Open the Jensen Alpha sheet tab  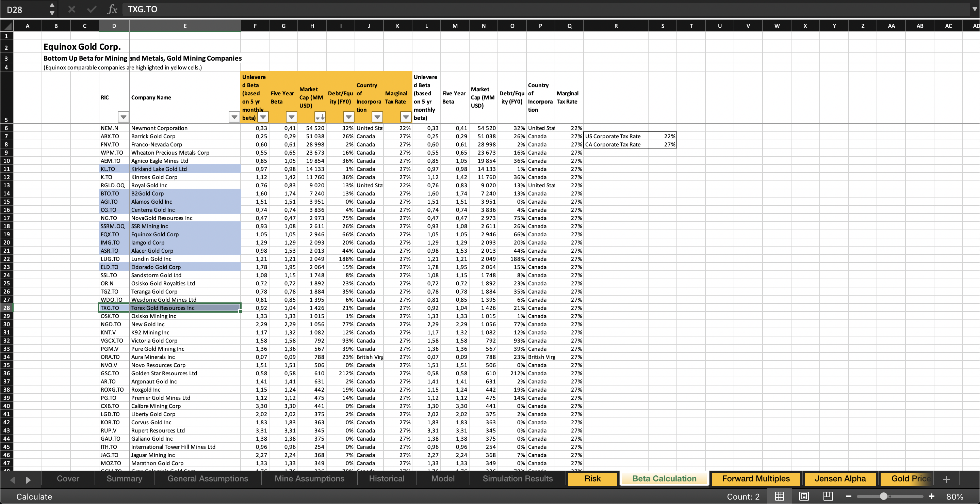(840, 478)
